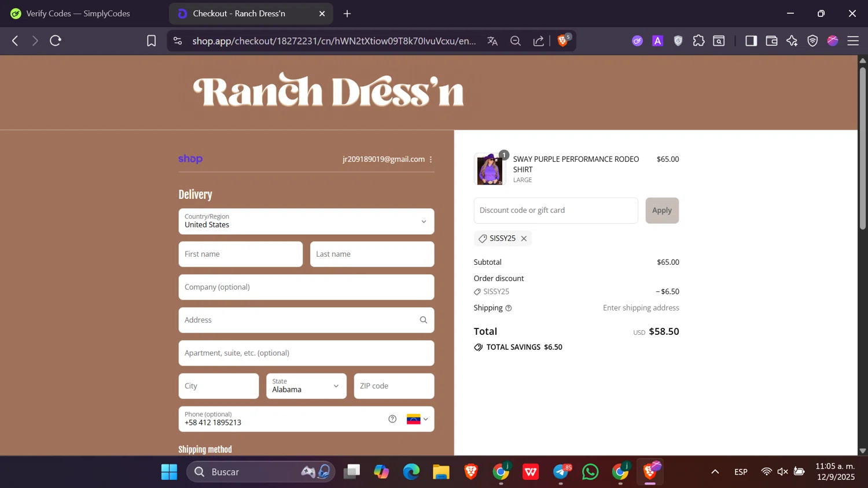868x488 pixels.
Task: Open a new browser tab
Action: tap(347, 13)
